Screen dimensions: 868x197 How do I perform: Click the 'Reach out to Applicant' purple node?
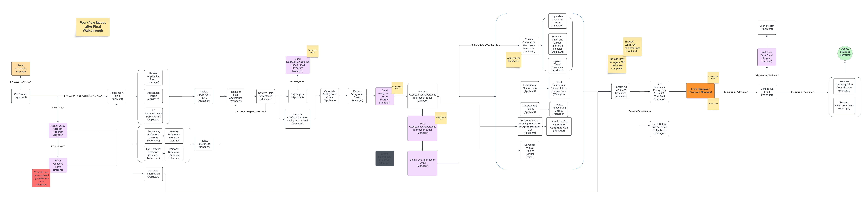pyautogui.click(x=58, y=130)
